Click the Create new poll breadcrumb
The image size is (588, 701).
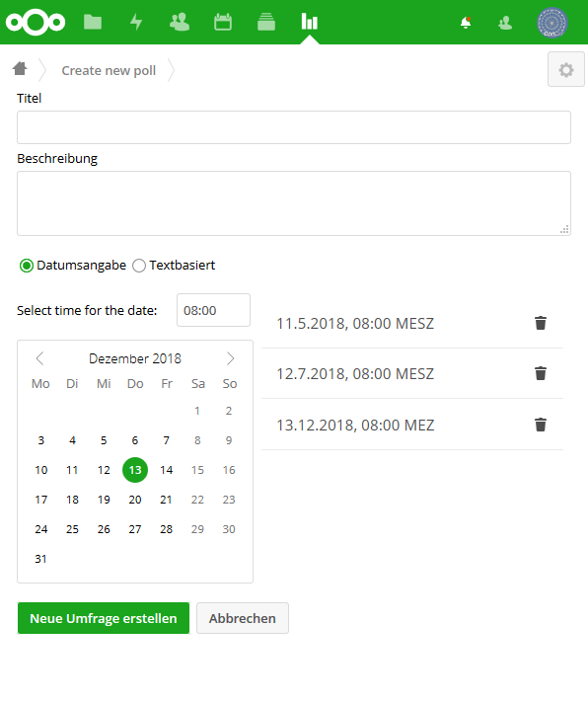click(x=109, y=71)
